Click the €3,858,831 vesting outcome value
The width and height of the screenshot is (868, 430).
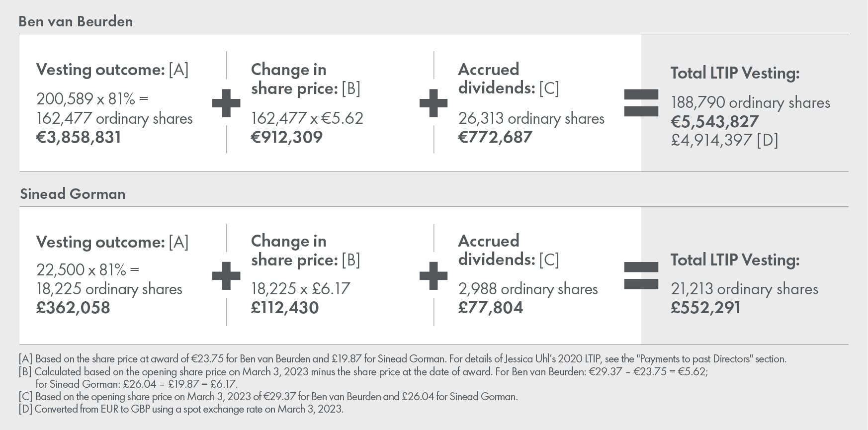click(79, 137)
